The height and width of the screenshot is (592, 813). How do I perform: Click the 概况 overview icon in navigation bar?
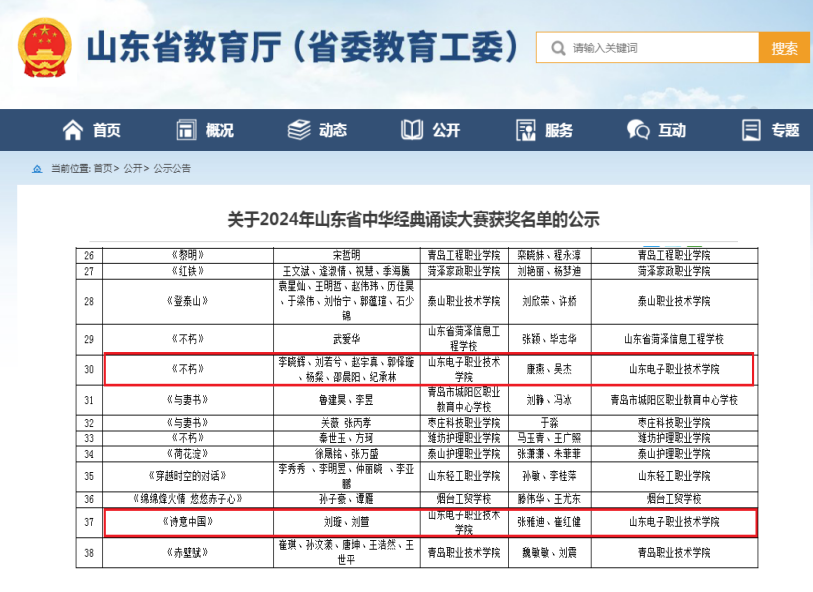tap(186, 130)
